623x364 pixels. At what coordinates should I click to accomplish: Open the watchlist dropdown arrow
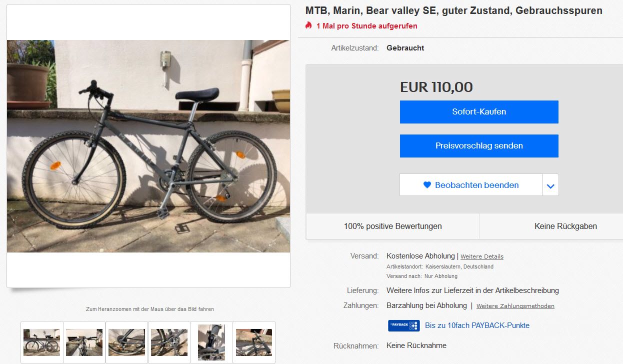550,185
